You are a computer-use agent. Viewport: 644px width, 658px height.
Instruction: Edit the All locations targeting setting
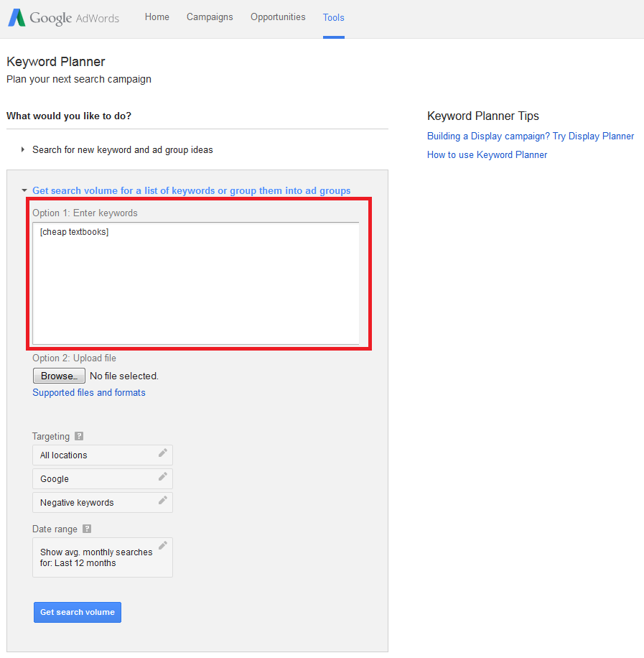pyautogui.click(x=162, y=455)
